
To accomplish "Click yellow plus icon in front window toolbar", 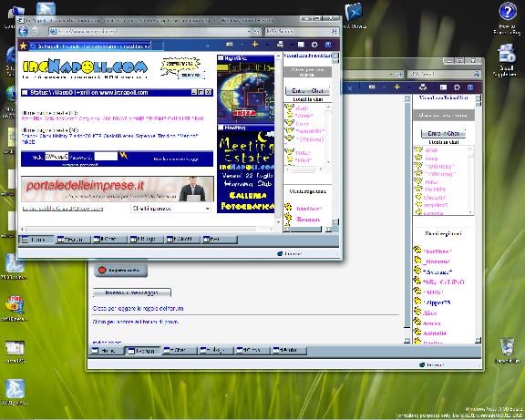I will coord(255,44).
